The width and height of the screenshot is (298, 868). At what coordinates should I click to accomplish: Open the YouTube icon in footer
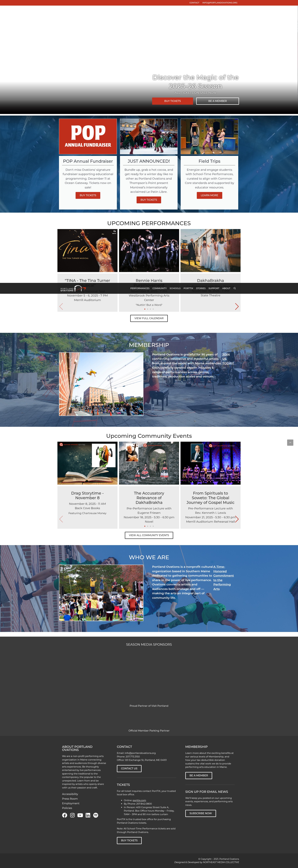(x=80, y=815)
